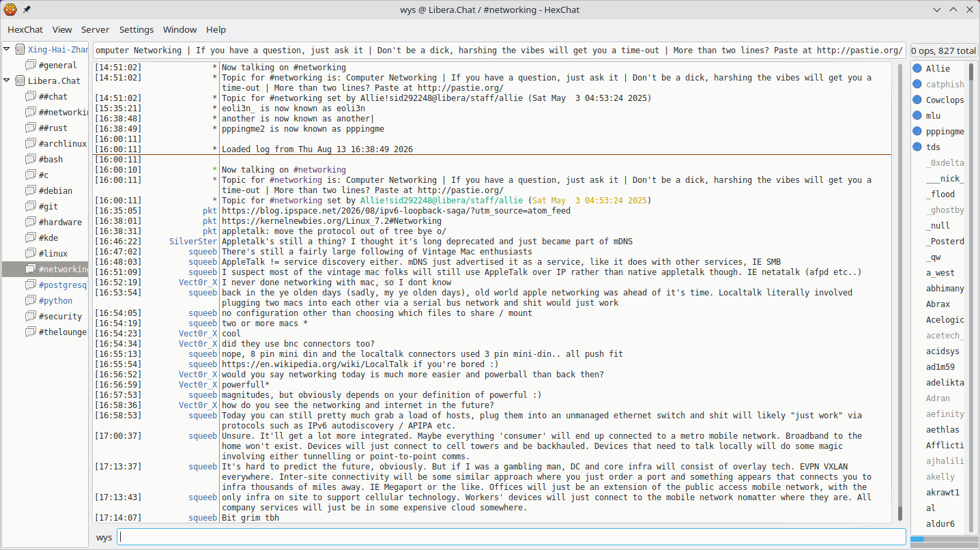This screenshot has width=980, height=550.
Task: Click the Xing-Hai-Zhan server network icon
Action: 20,49
